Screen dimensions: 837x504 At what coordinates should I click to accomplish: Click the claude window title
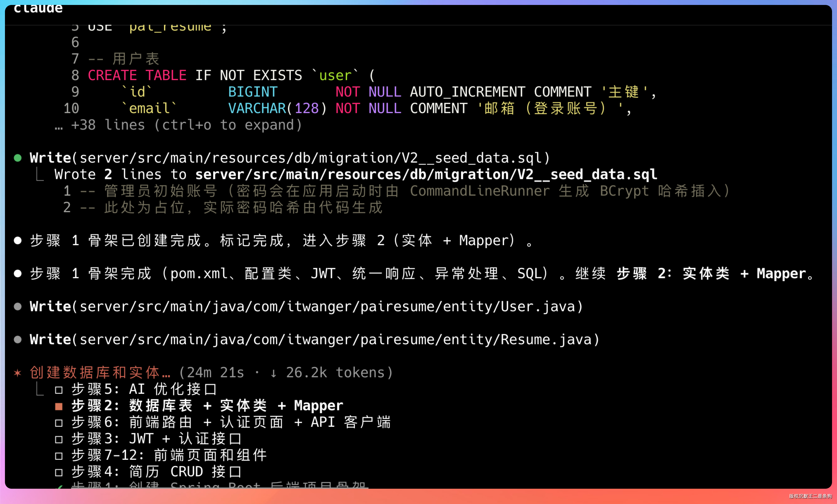(38, 8)
